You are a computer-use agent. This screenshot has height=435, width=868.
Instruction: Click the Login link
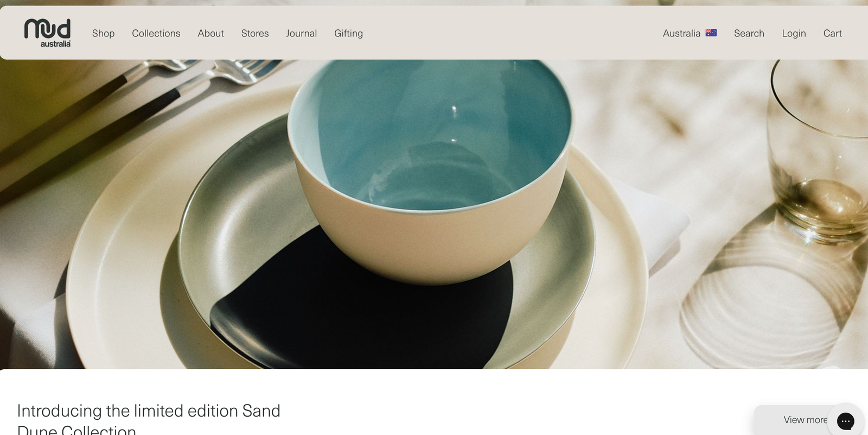coord(794,33)
